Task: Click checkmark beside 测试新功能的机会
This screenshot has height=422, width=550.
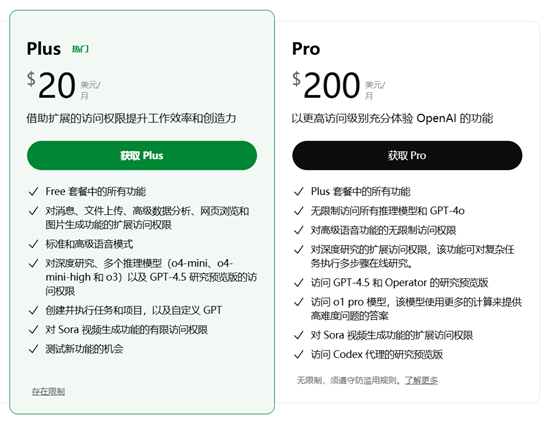Action: (33, 349)
